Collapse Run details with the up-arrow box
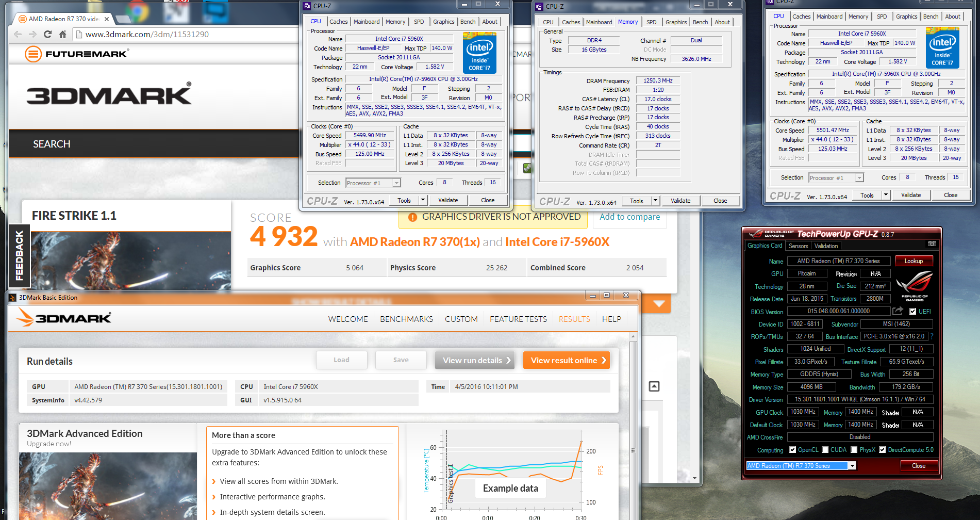This screenshot has height=520, width=980. point(654,386)
